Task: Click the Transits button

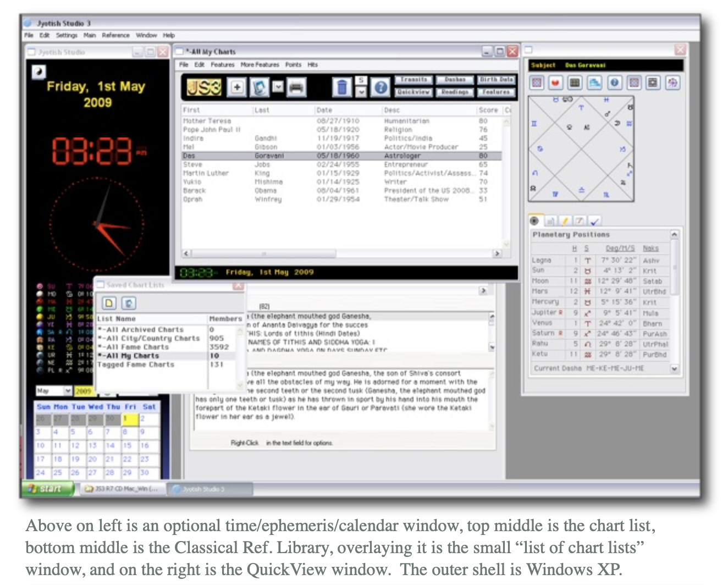Action: pos(413,80)
